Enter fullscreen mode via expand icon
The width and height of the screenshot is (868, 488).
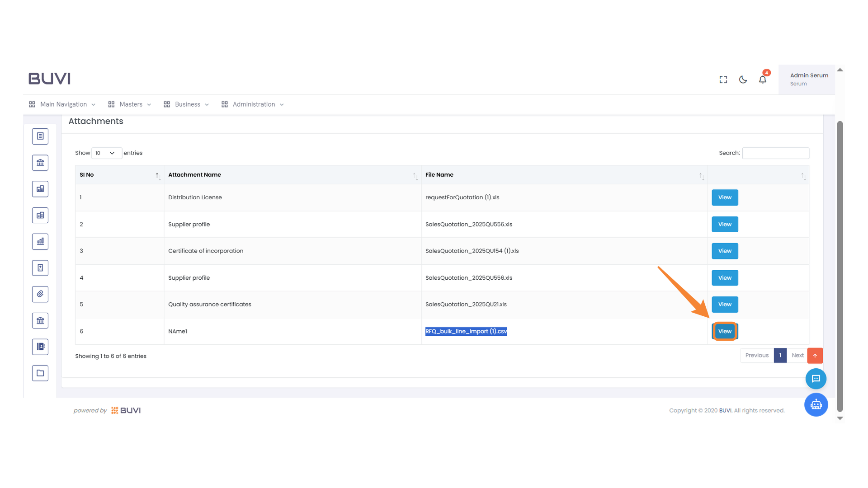(x=723, y=80)
